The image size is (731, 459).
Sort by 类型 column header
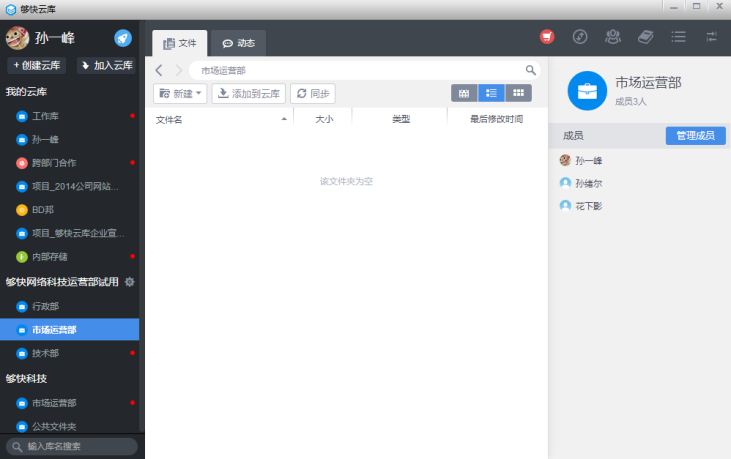tap(400, 120)
